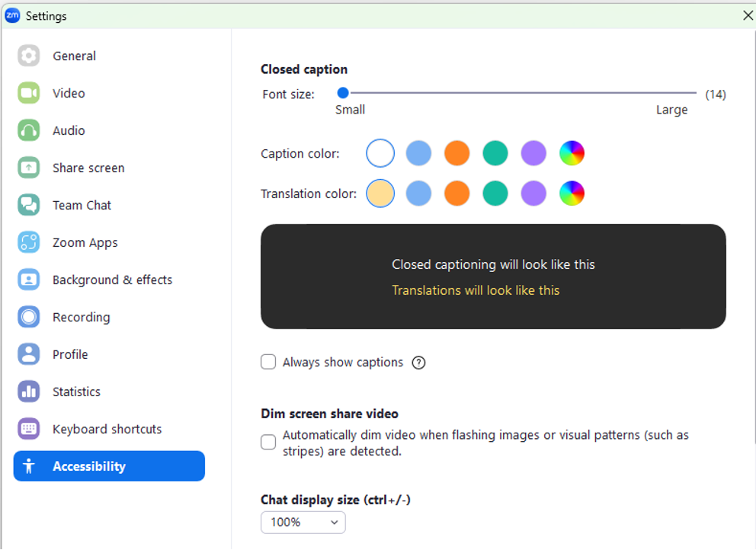This screenshot has width=756, height=550.
Task: Expand the Chat display size dropdown
Action: 303,523
